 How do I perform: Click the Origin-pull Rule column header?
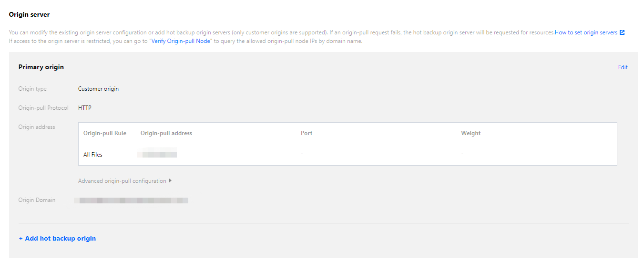coord(105,133)
